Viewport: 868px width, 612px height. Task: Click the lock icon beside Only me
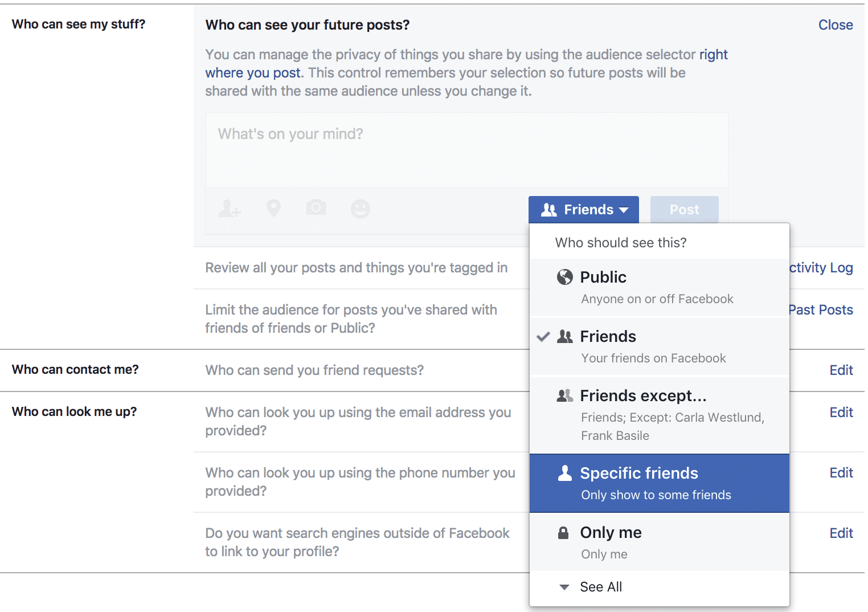[x=564, y=532]
